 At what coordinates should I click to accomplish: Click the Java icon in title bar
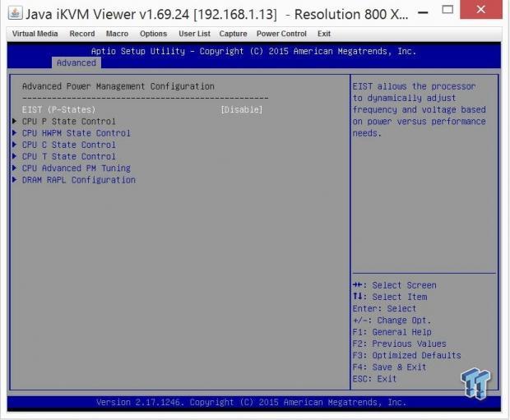[x=15, y=13]
